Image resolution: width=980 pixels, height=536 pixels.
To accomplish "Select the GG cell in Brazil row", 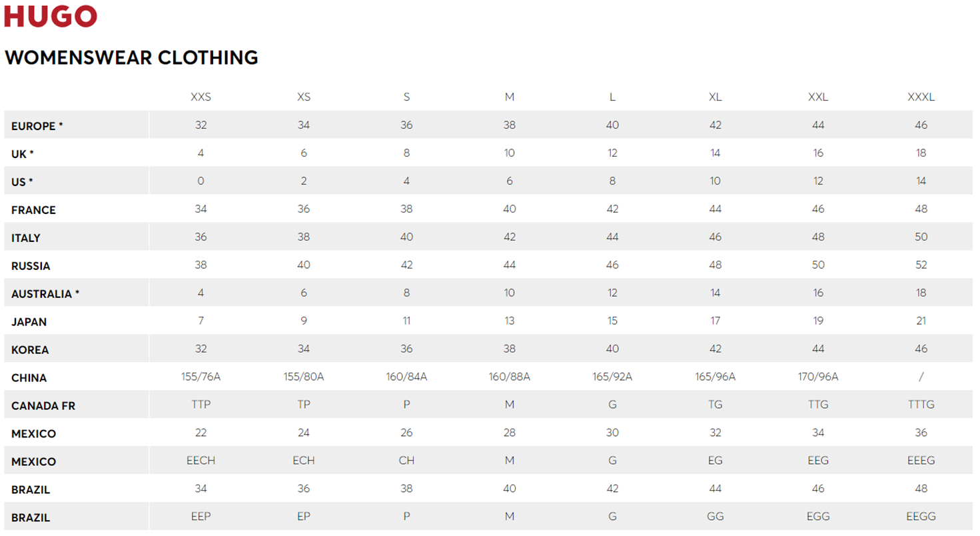I will point(715,517).
